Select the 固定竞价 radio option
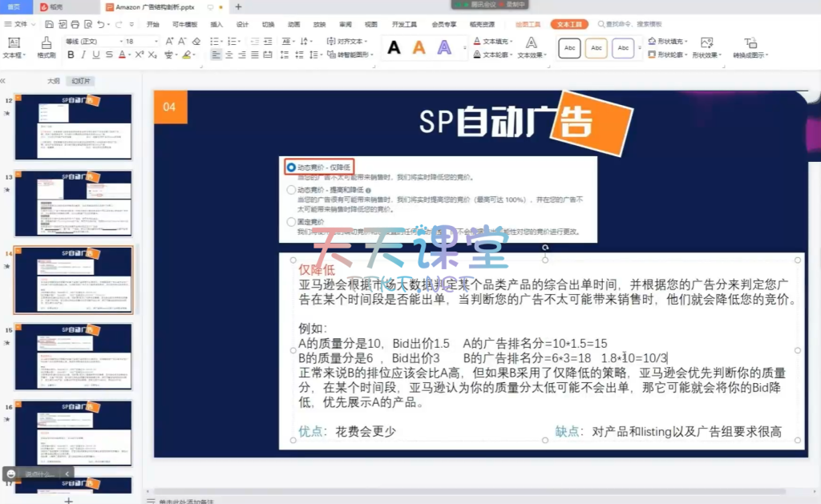This screenshot has width=821, height=504. tap(291, 221)
